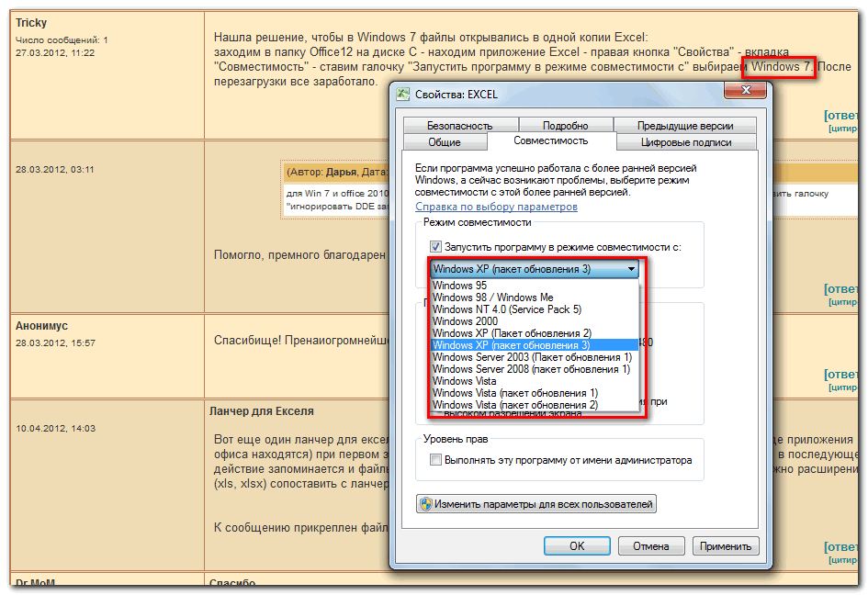Select Windows 98 / Windows Me option

pos(535,297)
